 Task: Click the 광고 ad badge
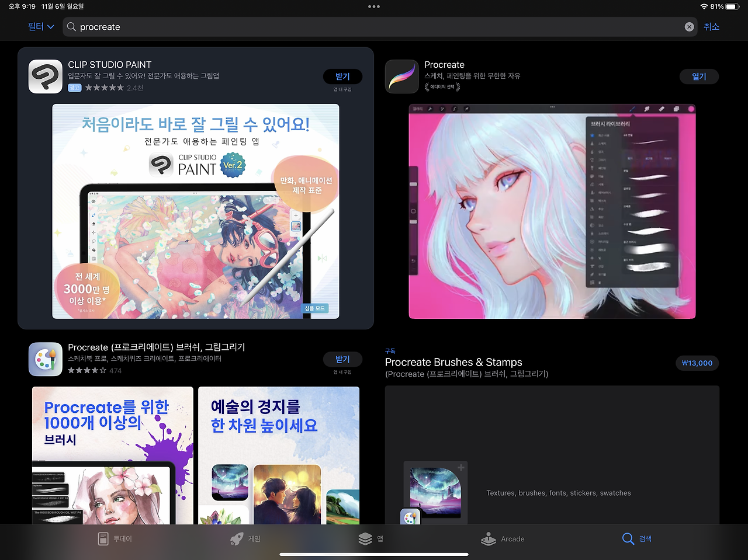point(75,88)
